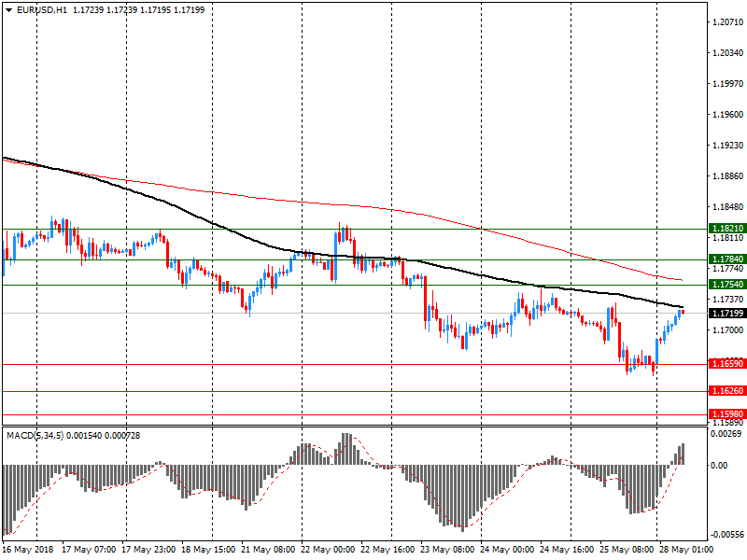The width and height of the screenshot is (747, 560).
Task: Select the 1.16260 red level label
Action: [727, 391]
